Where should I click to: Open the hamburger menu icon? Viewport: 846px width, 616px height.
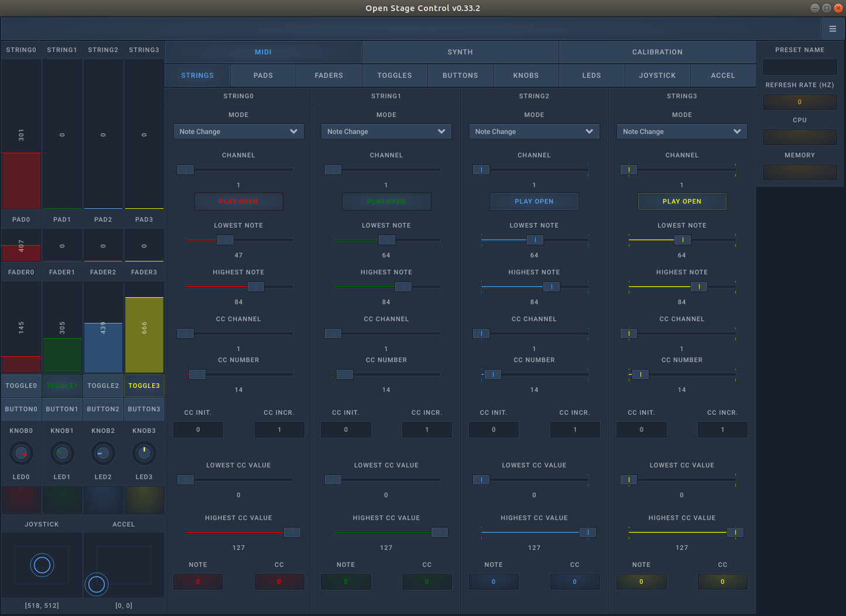pyautogui.click(x=833, y=29)
